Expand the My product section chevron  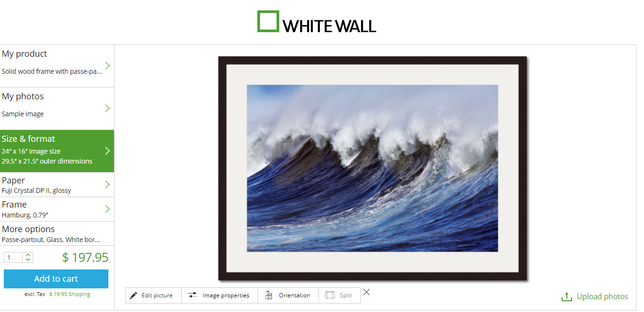pyautogui.click(x=107, y=66)
